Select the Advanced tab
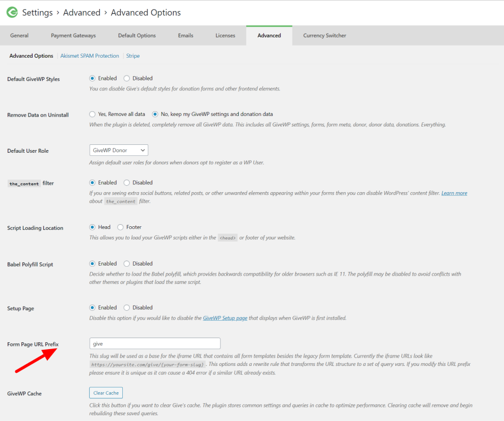This screenshot has width=504, height=421. tap(269, 36)
